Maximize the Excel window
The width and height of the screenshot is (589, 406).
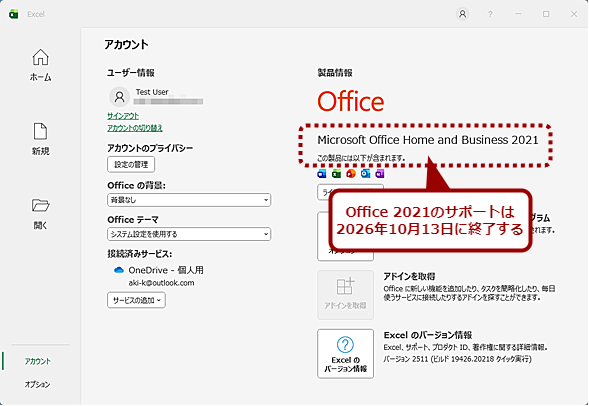[x=546, y=14]
